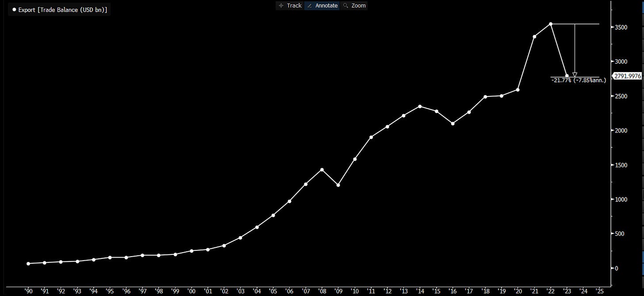
Task: Click the 2000 y-axis label
Action: point(621,131)
